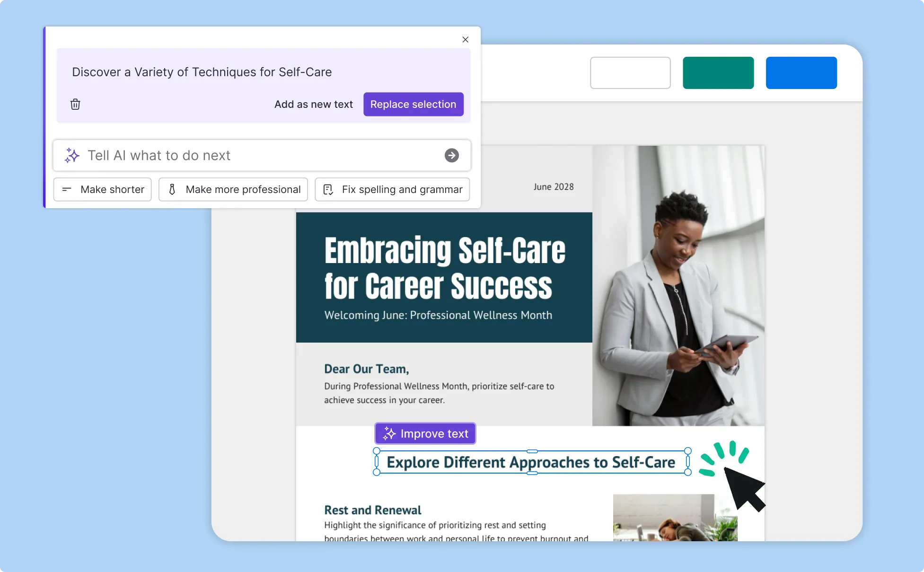Select Make shorter quick action
The image size is (924, 572).
(102, 189)
